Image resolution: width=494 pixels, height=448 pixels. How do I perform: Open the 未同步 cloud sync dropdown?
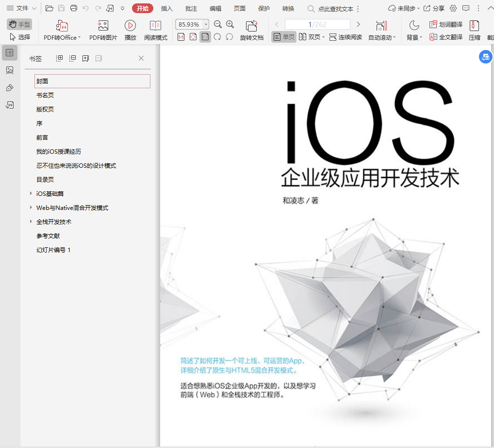point(404,9)
